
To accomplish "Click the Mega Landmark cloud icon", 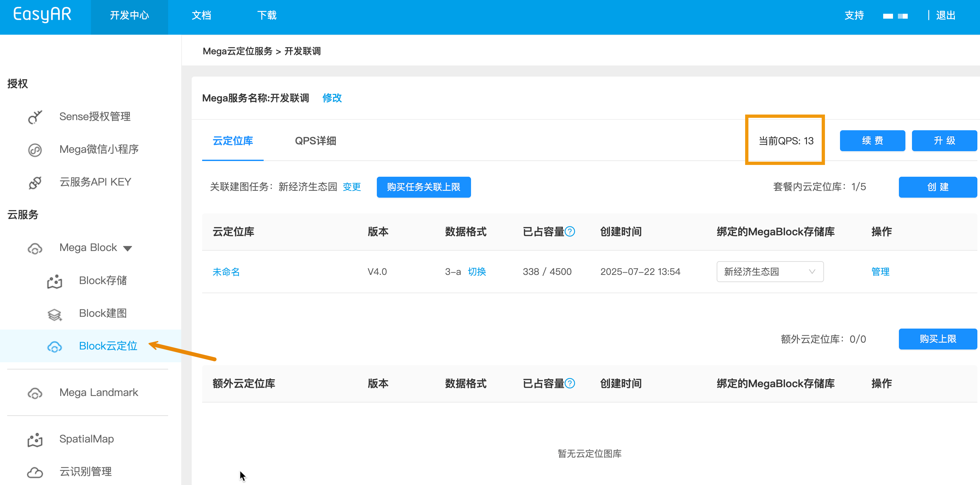I will click(35, 393).
